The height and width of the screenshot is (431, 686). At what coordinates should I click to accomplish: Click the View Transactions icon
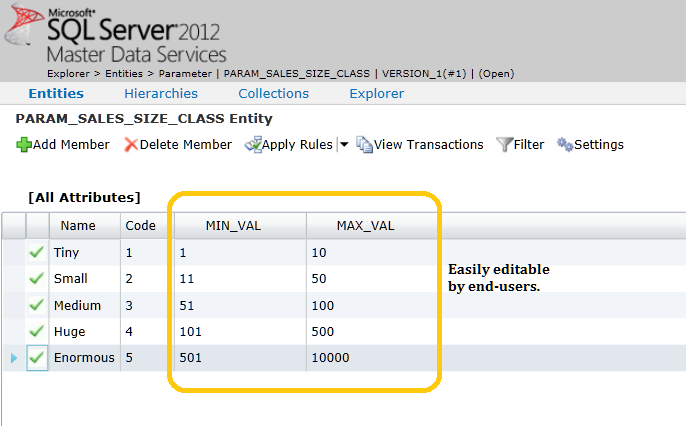click(364, 145)
